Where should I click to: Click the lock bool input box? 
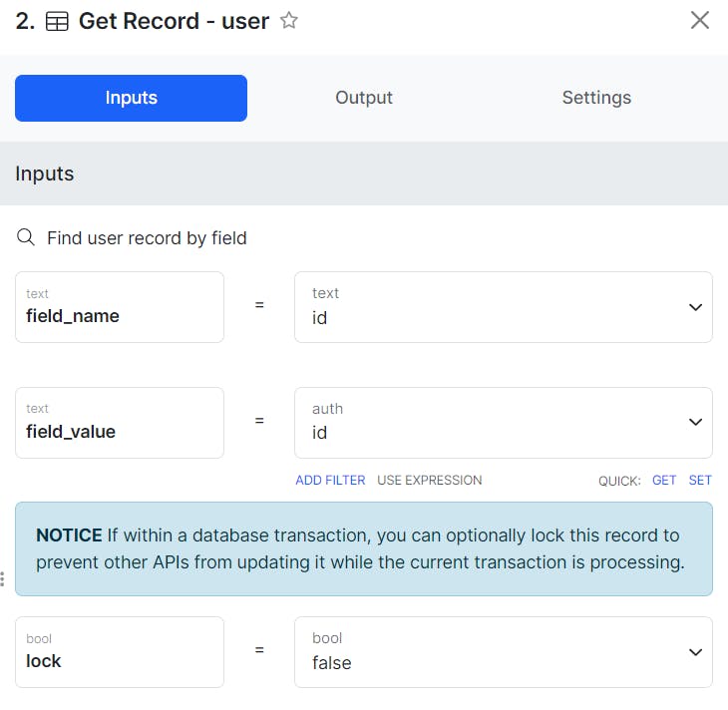click(120, 652)
